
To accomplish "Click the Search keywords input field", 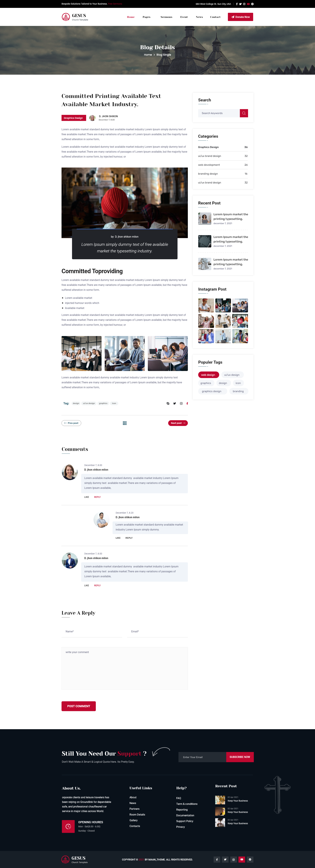I will 219,113.
